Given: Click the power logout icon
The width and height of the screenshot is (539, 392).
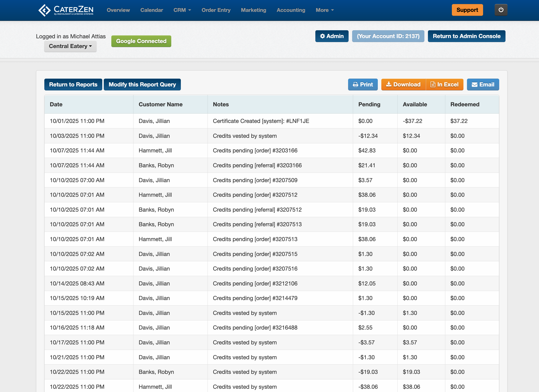Looking at the screenshot, I should pyautogui.click(x=501, y=10).
